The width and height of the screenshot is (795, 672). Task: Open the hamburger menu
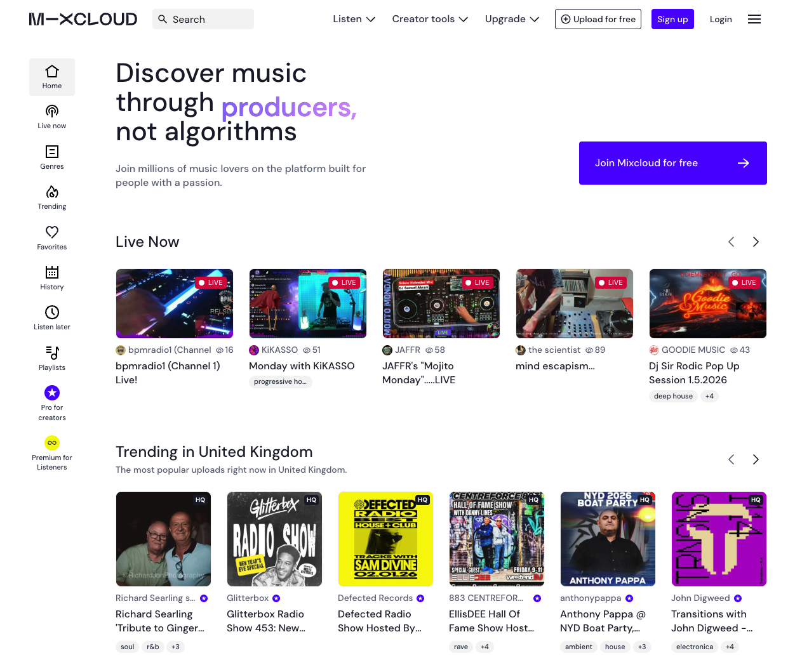pyautogui.click(x=754, y=19)
